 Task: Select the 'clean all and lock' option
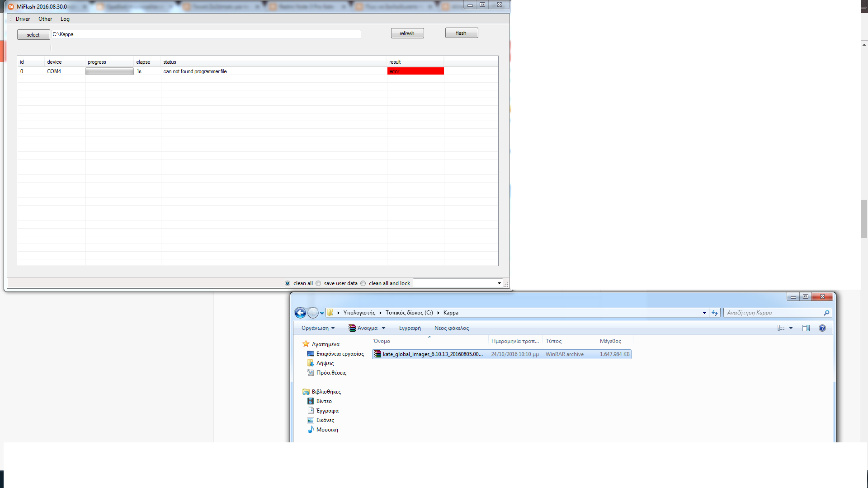click(363, 283)
